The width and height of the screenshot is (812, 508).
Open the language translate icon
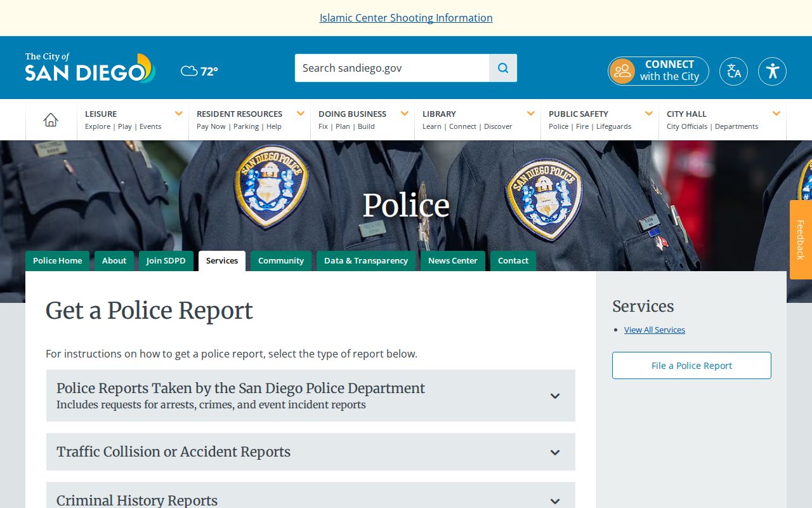tap(733, 71)
